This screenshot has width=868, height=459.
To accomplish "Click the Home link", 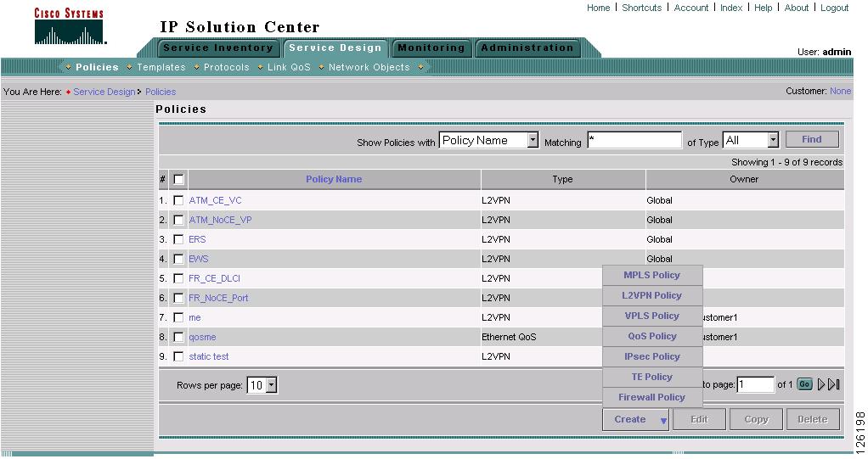I will 599,8.
